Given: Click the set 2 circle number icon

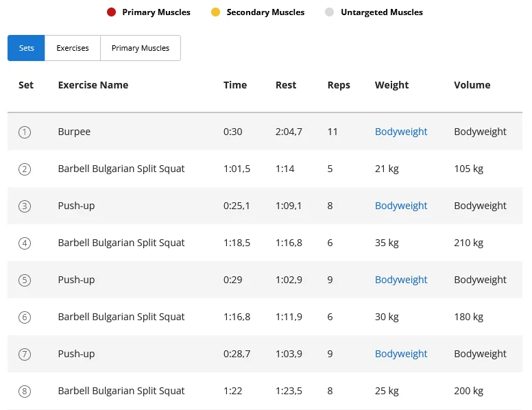Looking at the screenshot, I should tap(25, 169).
